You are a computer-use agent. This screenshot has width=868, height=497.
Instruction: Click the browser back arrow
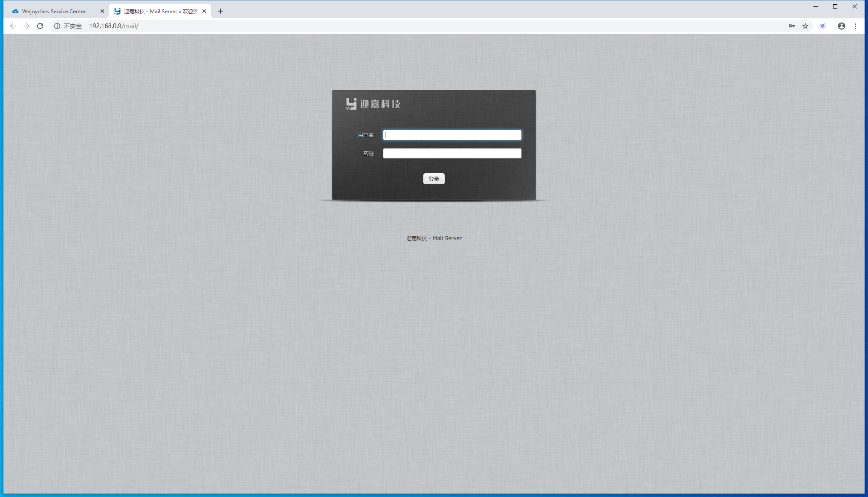(x=13, y=26)
